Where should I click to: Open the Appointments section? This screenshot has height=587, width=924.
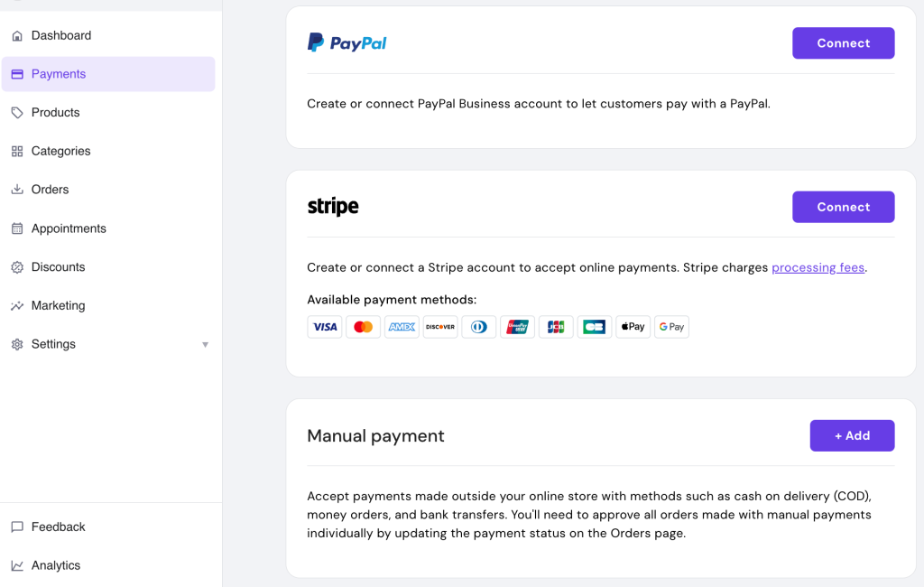point(69,228)
